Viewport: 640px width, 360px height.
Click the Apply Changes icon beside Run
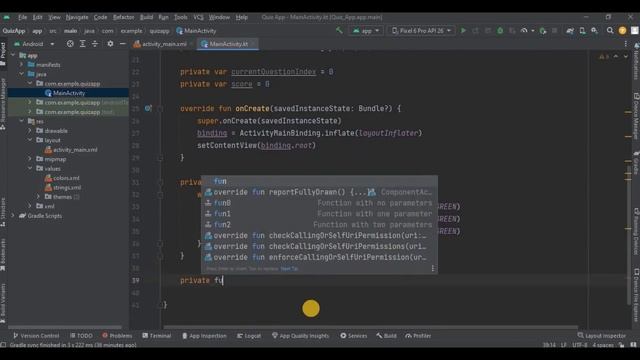476,31
